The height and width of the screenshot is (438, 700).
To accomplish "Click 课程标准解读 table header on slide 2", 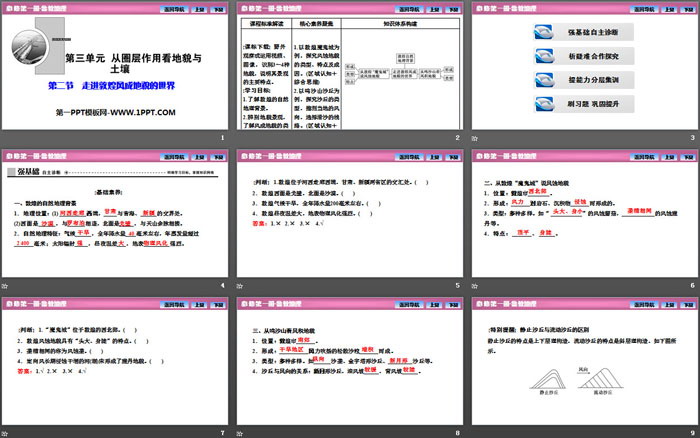I will [x=267, y=23].
